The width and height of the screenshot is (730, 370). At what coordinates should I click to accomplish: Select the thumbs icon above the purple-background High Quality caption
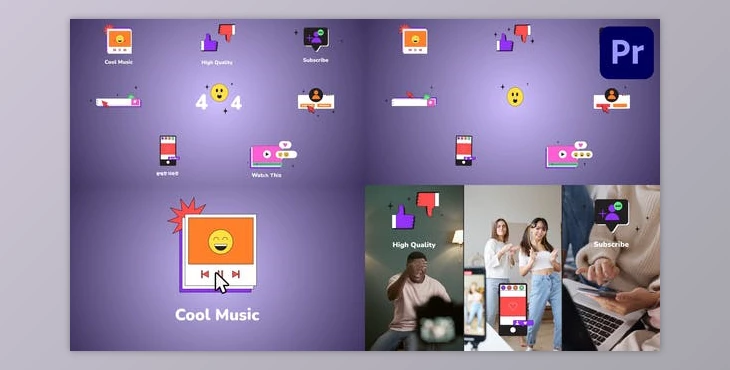218,38
